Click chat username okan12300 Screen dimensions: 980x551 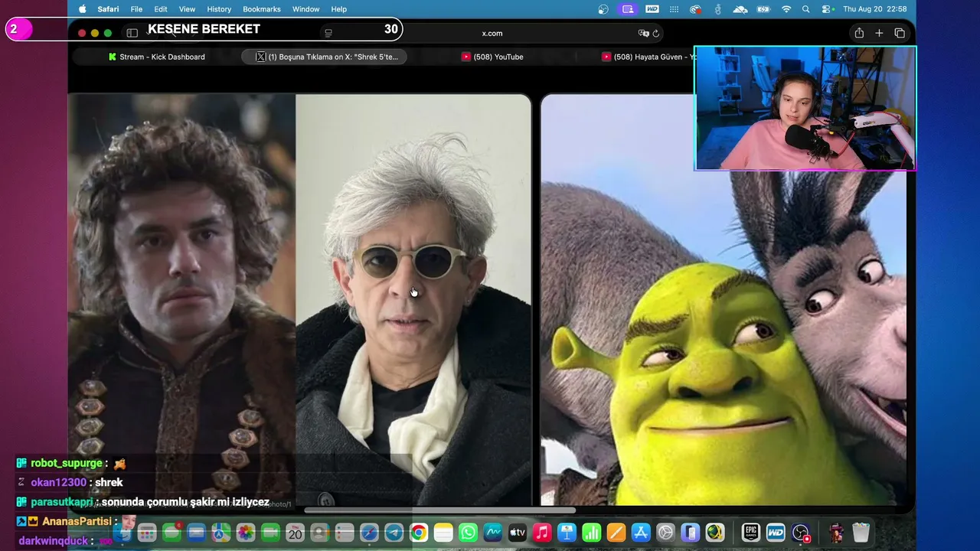[x=58, y=482]
